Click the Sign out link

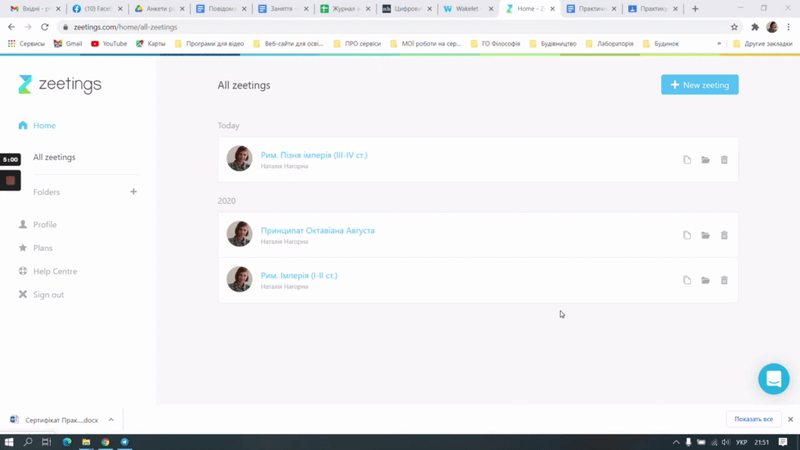pos(48,295)
